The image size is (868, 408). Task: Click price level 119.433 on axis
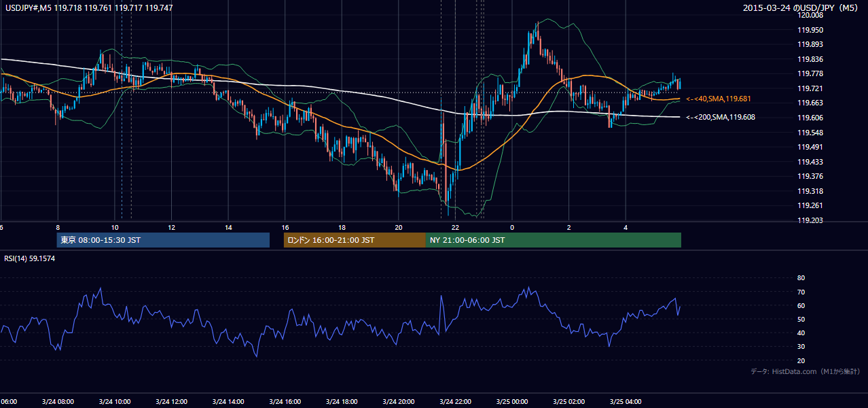click(x=809, y=162)
